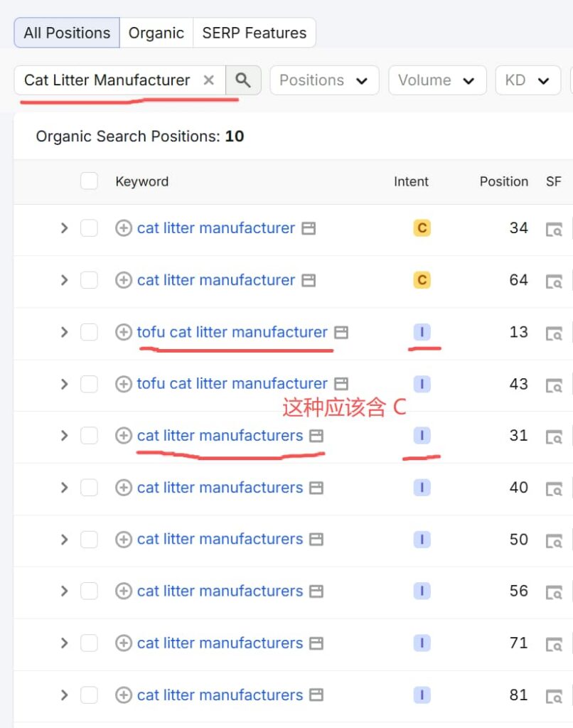This screenshot has height=728, width=573.
Task: Open SERP source icon beside position 43 keyword
Action: (341, 384)
